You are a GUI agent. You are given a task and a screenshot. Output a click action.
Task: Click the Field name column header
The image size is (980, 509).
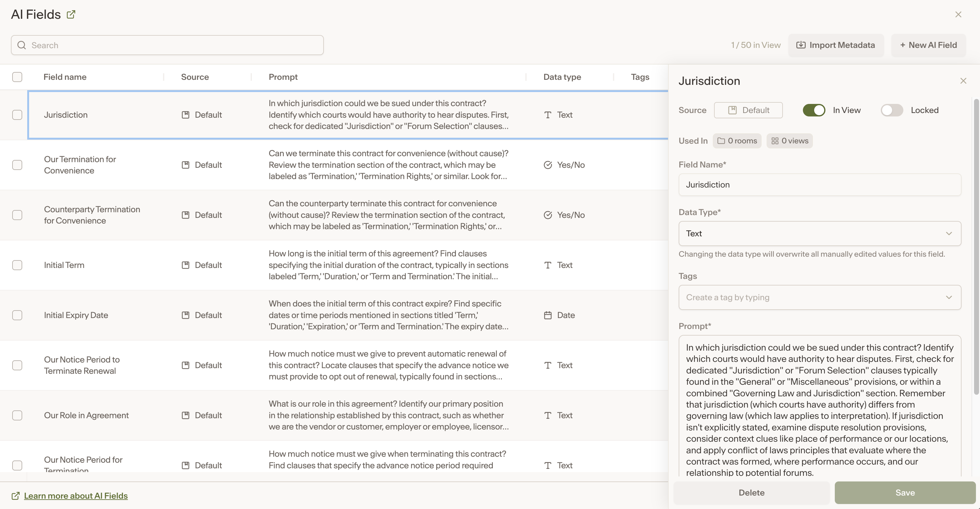[x=65, y=77]
